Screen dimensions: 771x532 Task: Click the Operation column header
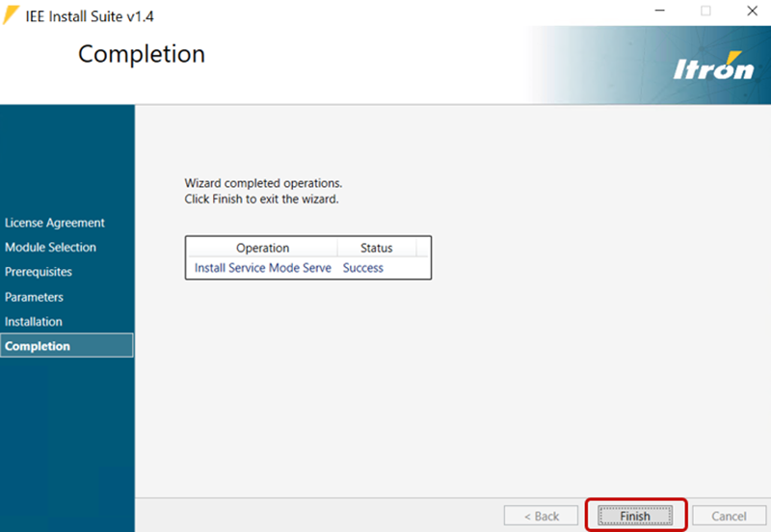tap(262, 248)
